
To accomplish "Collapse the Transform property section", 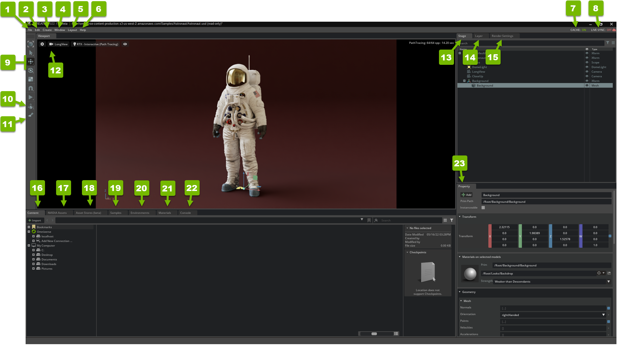I will 460,217.
